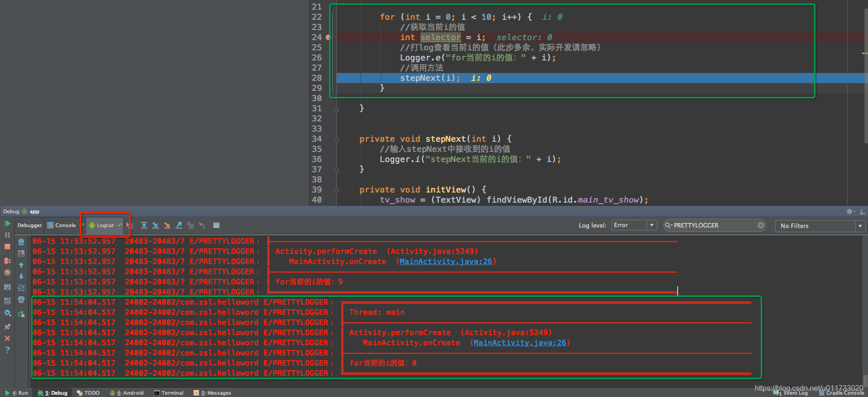Click Restore Layout icon in debug sidebar

coord(7,301)
